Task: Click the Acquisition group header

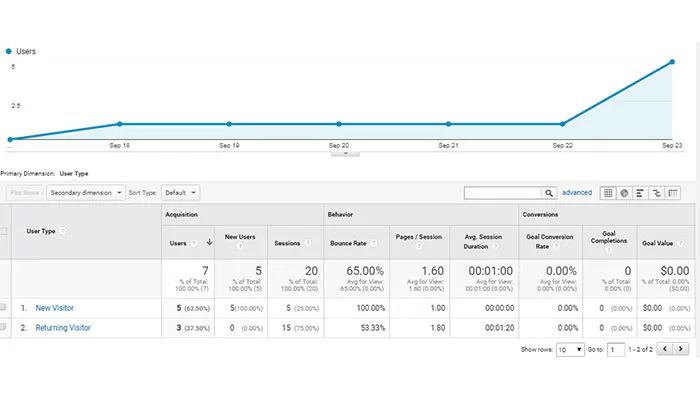Action: tap(181, 214)
